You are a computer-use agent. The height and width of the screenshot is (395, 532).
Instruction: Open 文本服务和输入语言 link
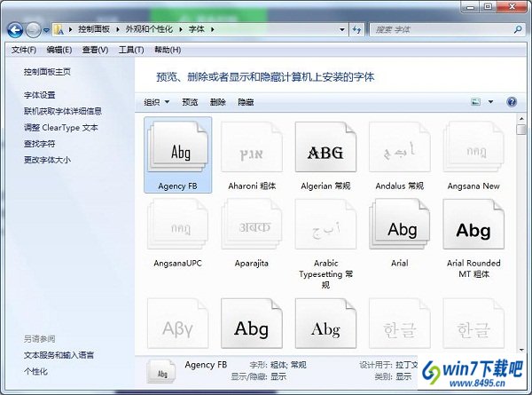click(59, 355)
